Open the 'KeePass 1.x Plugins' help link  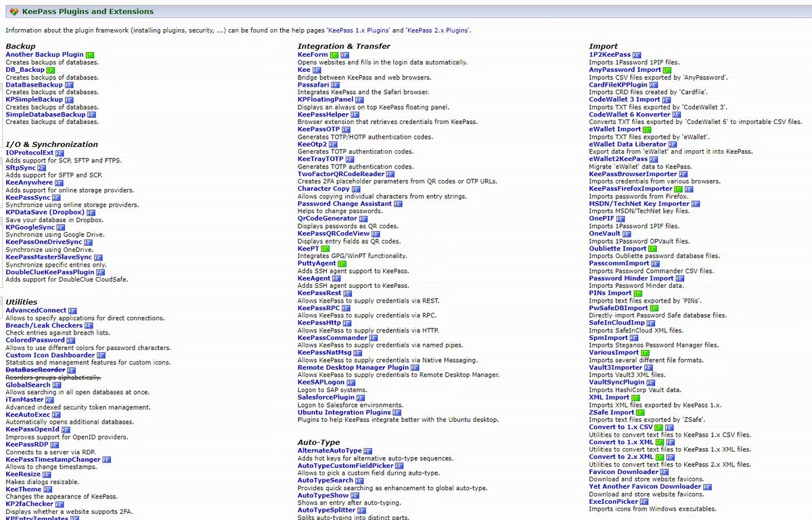pos(359,30)
